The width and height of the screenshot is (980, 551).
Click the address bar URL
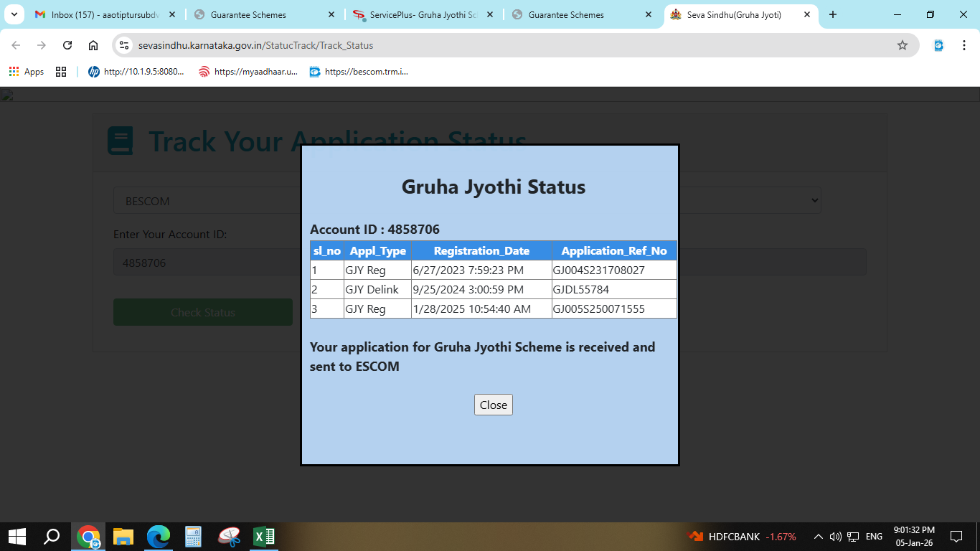(255, 45)
